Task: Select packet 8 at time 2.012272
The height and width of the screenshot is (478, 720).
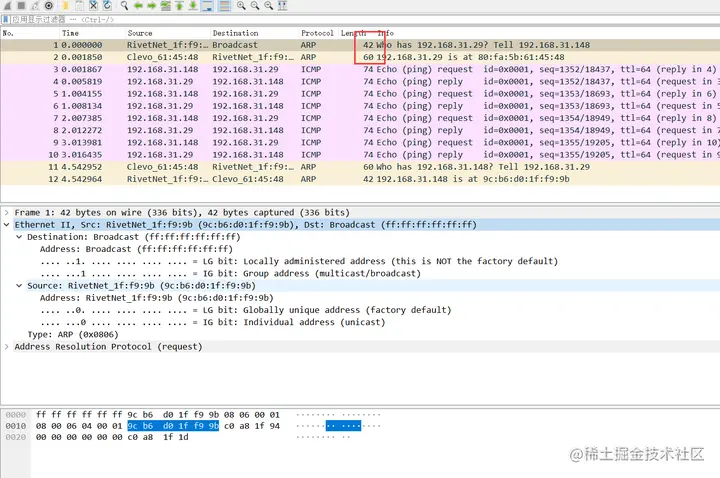Action: (x=360, y=130)
